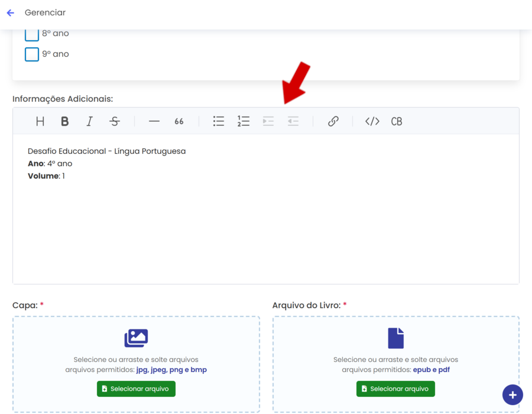Apply Heading format in editor toolbar
Image resolution: width=532 pixels, height=414 pixels.
[40, 121]
